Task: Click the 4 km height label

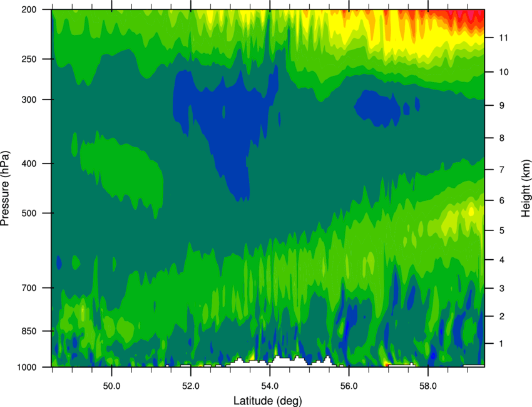Action: tap(501, 260)
